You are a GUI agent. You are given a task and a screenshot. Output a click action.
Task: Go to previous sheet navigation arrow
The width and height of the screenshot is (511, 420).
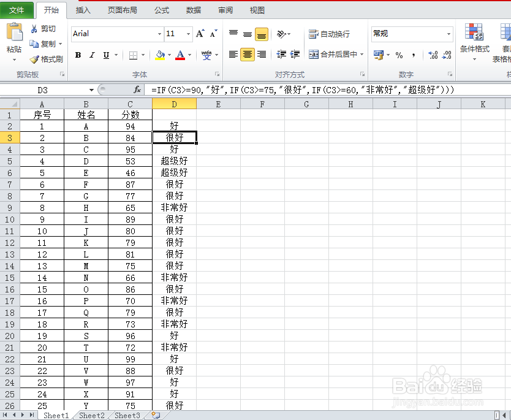(14, 415)
